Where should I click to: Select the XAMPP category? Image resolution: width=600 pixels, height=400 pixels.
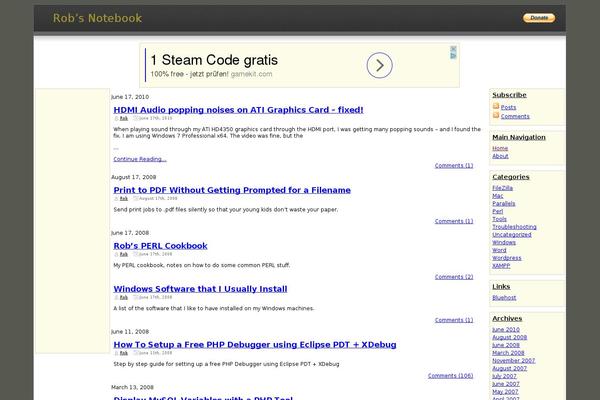coord(501,266)
